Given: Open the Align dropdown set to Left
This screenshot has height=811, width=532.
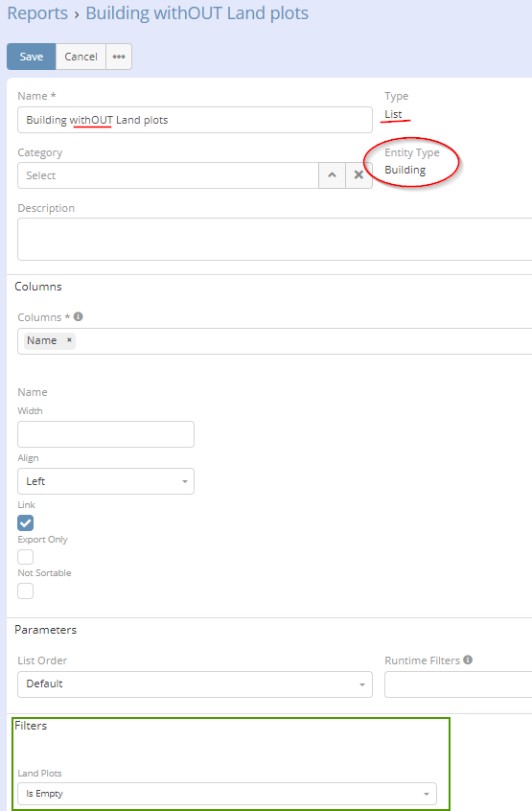Looking at the screenshot, I should 106,481.
